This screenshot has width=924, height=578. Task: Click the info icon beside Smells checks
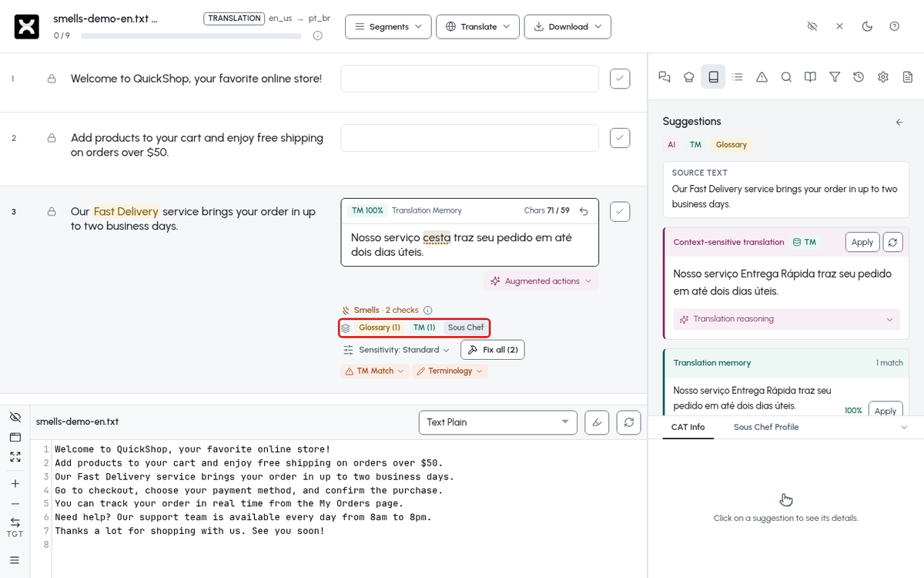428,310
